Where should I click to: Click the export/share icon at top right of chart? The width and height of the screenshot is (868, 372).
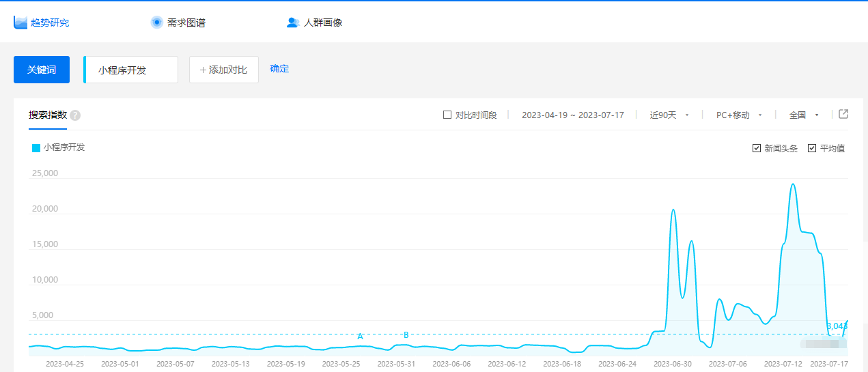tap(843, 114)
